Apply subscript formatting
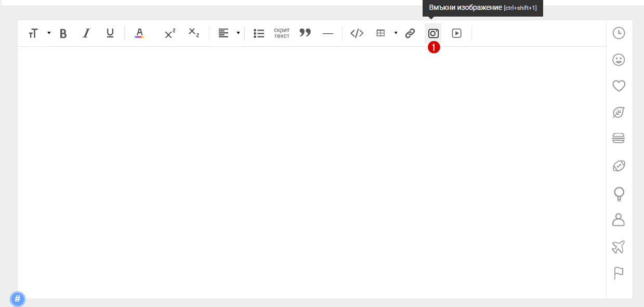Screen dimensions: 644x307 (x=193, y=34)
